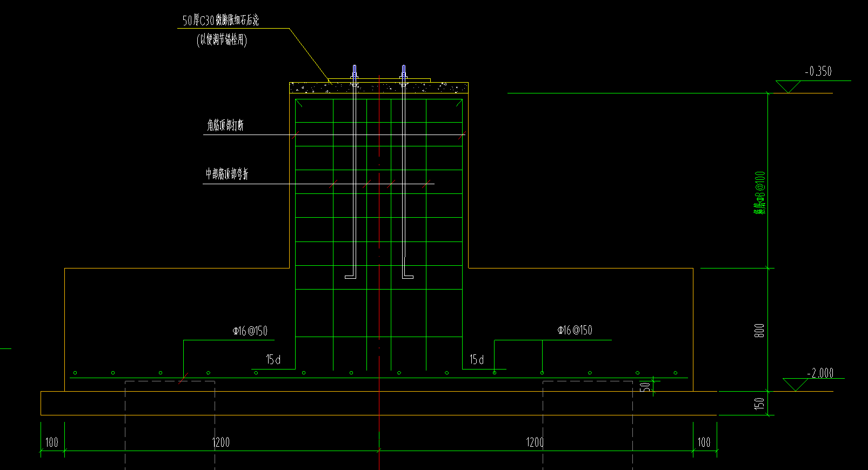Pick the elevation triangle marker under -0.350
The width and height of the screenshot is (868, 470).
coord(788,87)
